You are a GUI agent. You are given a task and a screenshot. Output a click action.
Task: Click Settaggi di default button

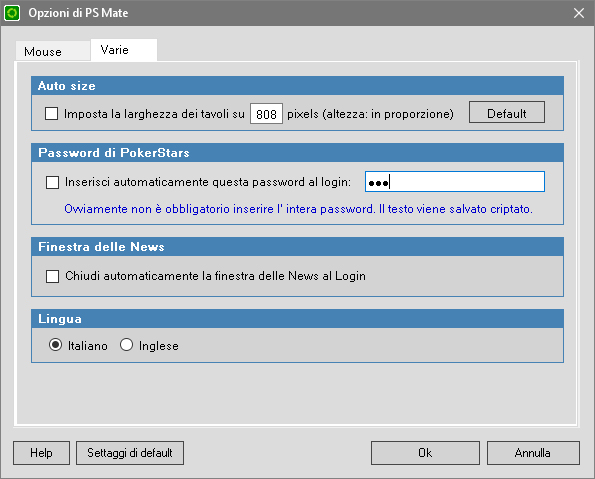coord(130,453)
